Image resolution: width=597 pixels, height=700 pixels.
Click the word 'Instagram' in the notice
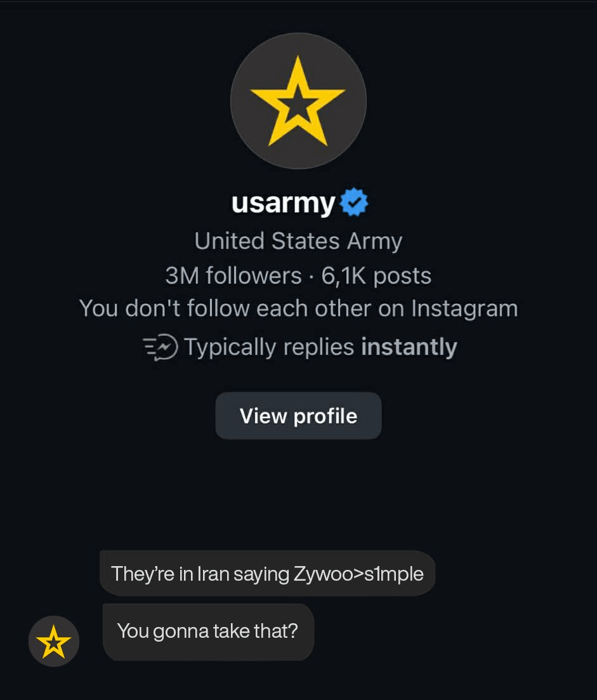(x=464, y=308)
